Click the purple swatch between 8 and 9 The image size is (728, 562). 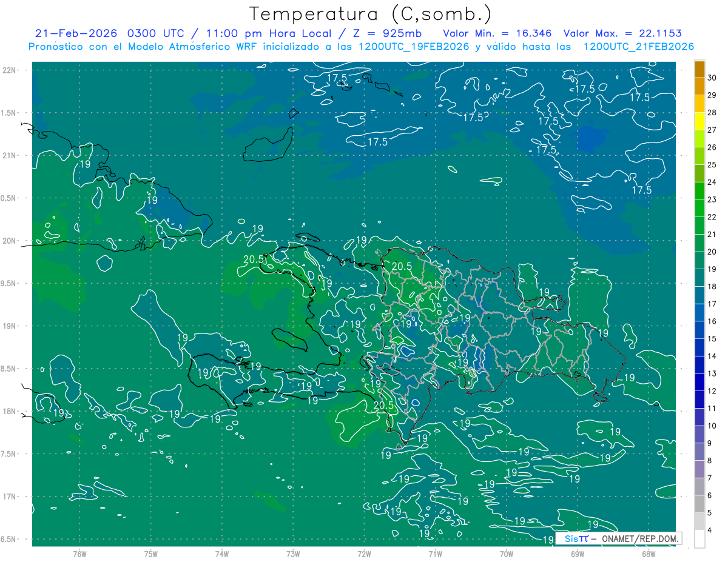pos(699,452)
